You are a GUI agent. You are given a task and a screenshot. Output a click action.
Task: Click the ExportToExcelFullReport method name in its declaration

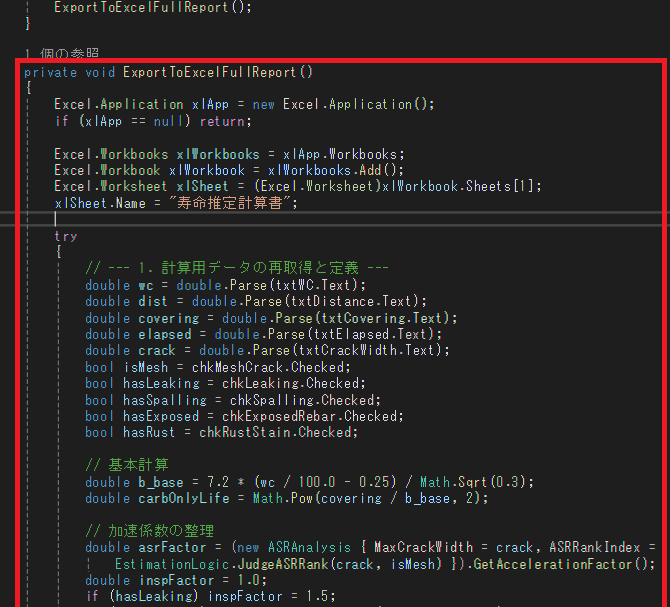[x=210, y=72]
